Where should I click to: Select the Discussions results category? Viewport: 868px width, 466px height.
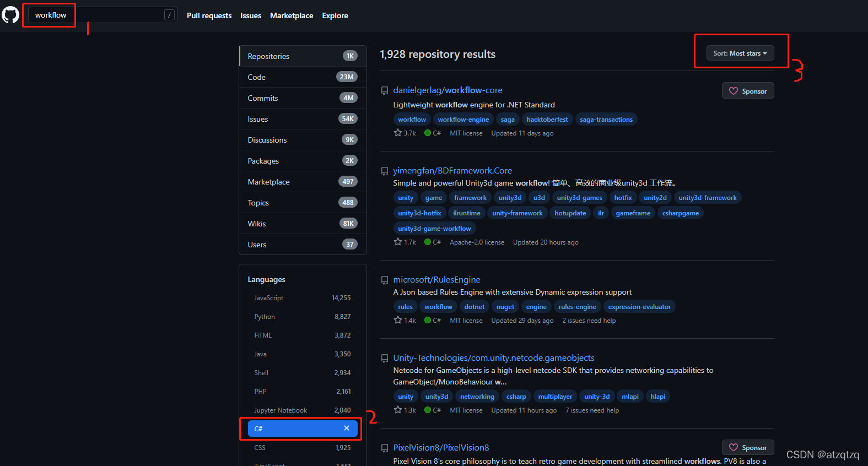coord(303,140)
